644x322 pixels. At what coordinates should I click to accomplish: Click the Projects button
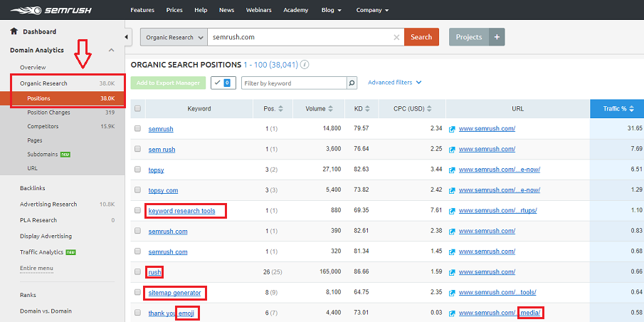[469, 37]
